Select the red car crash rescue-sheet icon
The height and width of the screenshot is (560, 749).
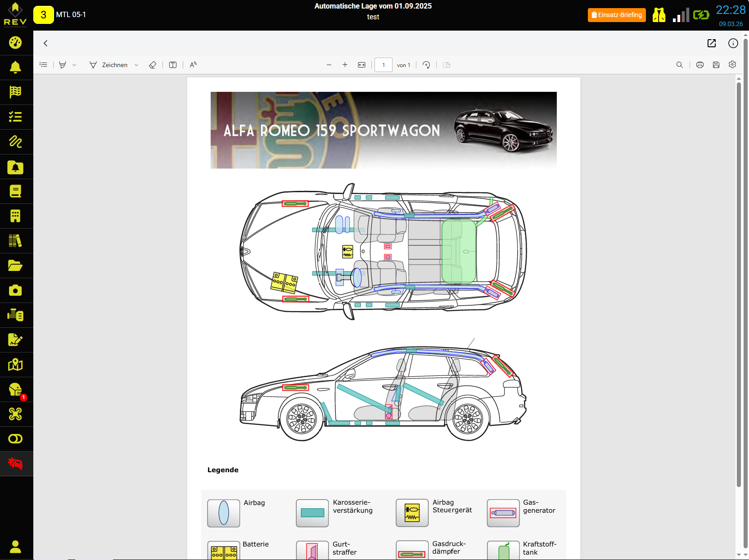click(15, 464)
